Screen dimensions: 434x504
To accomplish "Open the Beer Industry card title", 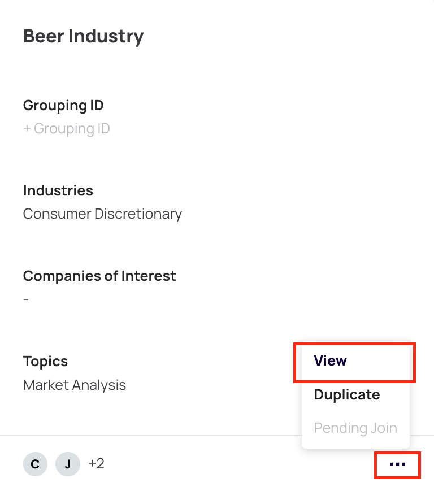I will click(x=83, y=36).
